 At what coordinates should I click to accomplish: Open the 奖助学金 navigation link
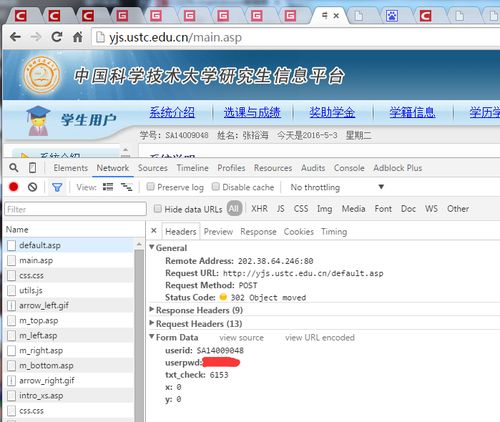tap(332, 112)
